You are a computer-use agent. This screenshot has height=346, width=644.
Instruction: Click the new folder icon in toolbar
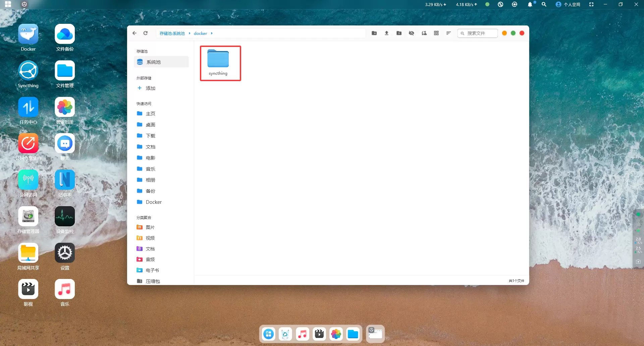[374, 33]
